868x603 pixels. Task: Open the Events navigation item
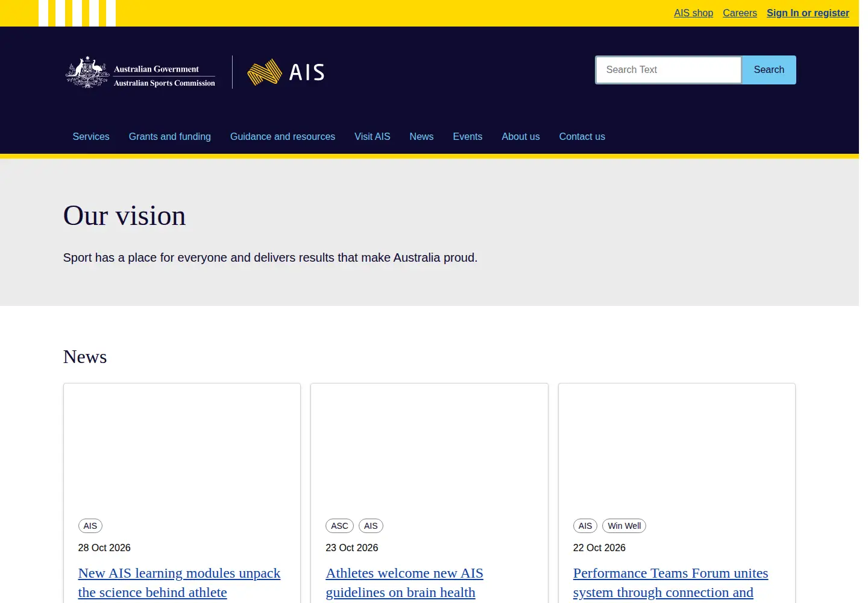click(468, 137)
